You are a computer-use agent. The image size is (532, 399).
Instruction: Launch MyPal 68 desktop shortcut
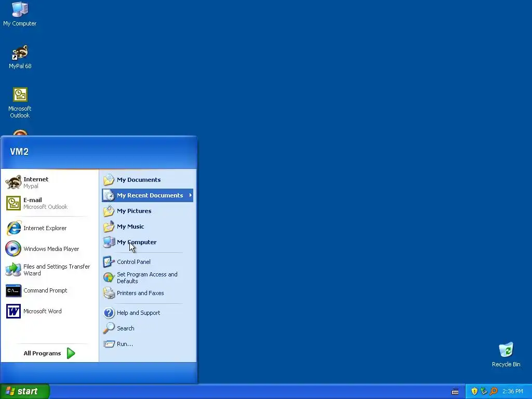point(20,57)
